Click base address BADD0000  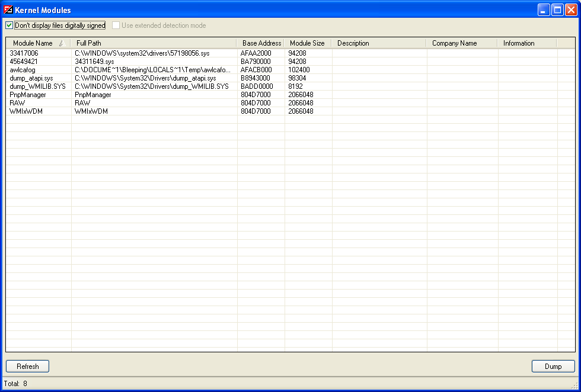pos(257,86)
